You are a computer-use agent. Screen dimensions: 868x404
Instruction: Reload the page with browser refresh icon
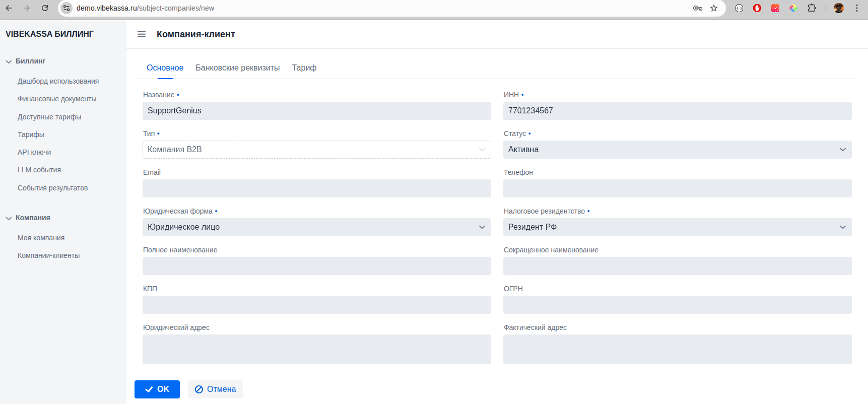[x=45, y=8]
